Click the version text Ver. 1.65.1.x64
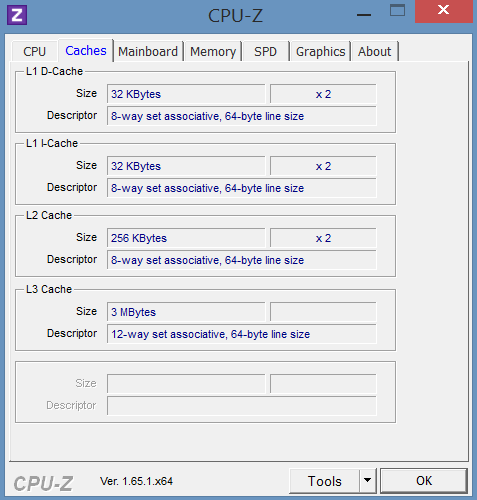477x500 pixels. click(136, 481)
